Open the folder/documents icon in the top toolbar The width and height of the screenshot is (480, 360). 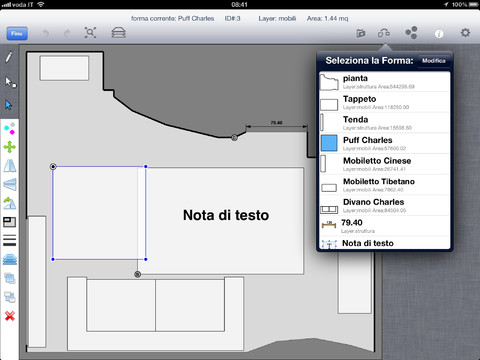(361, 33)
